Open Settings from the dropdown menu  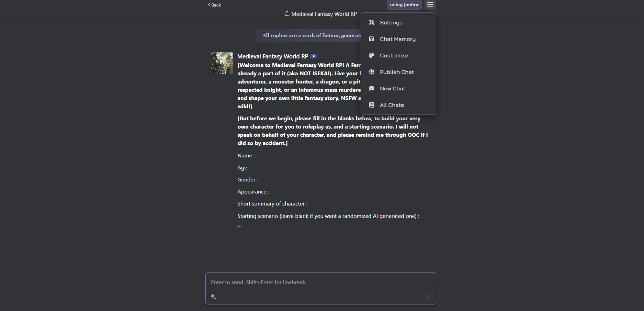tap(398, 23)
